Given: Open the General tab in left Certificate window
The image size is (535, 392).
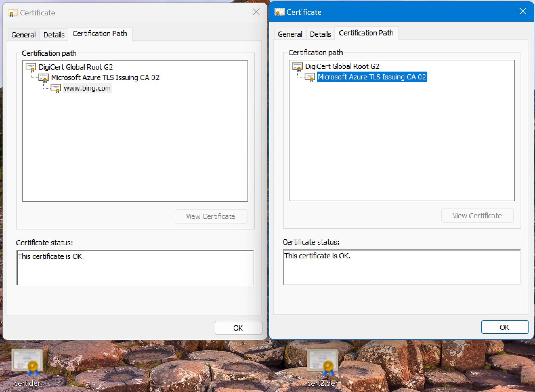Looking at the screenshot, I should [24, 35].
